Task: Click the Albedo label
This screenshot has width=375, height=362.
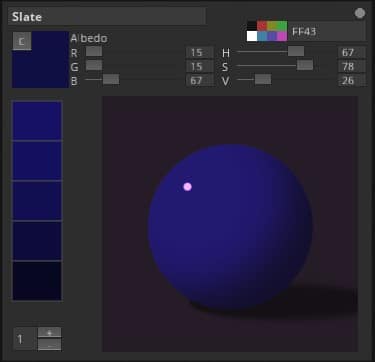Action: tap(89, 38)
